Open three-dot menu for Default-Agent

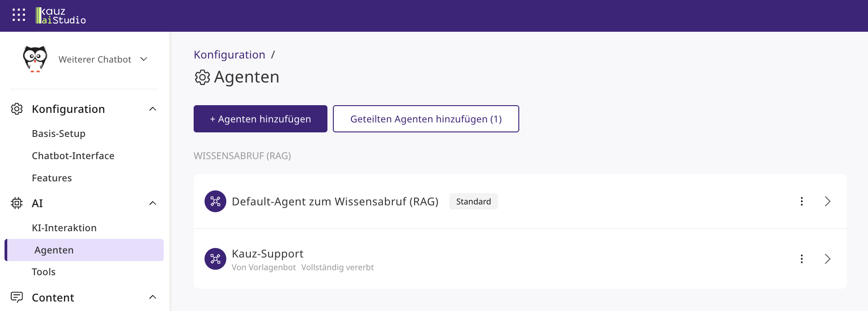[802, 201]
